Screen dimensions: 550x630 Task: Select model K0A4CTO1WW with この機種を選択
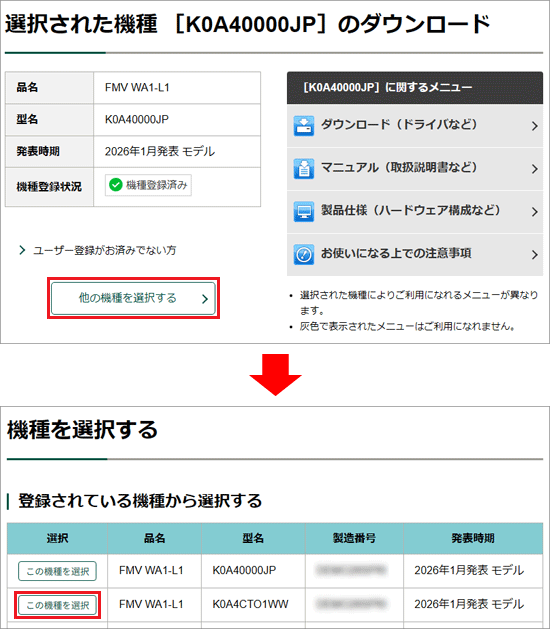pyautogui.click(x=57, y=605)
